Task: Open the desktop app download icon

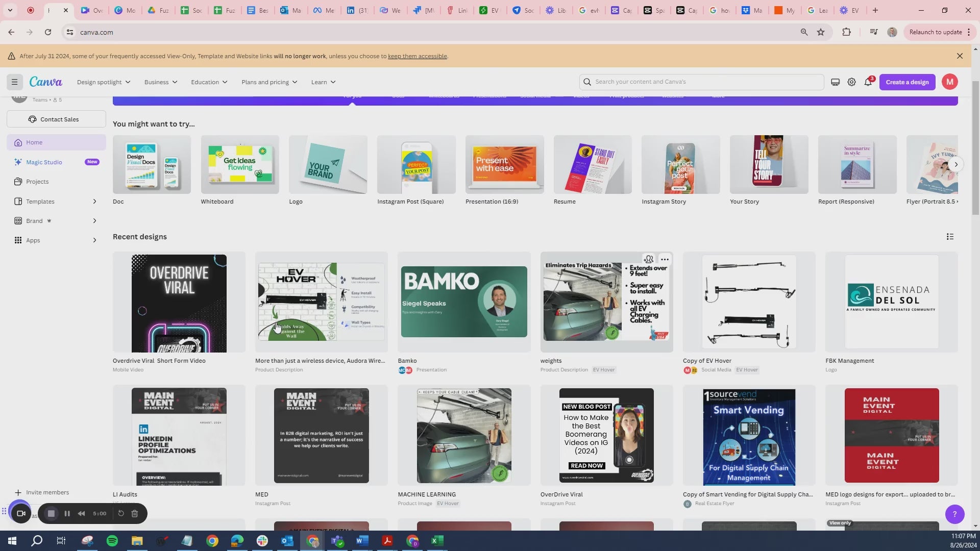Action: (835, 82)
